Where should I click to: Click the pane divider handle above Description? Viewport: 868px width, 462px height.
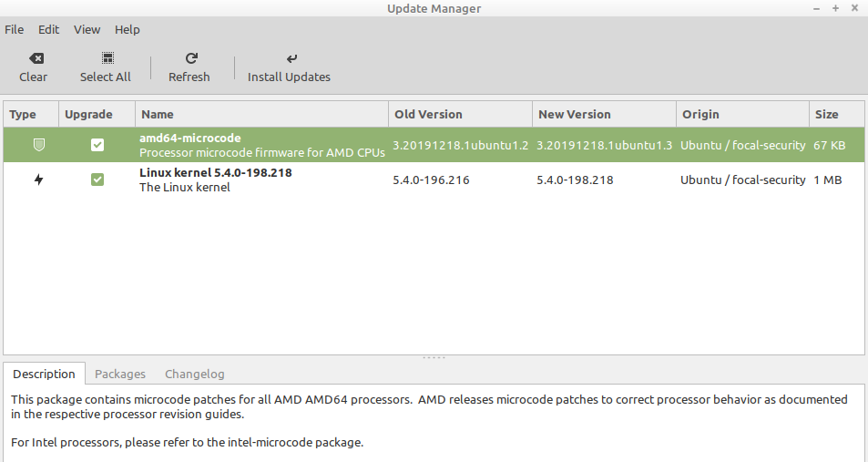point(434,357)
